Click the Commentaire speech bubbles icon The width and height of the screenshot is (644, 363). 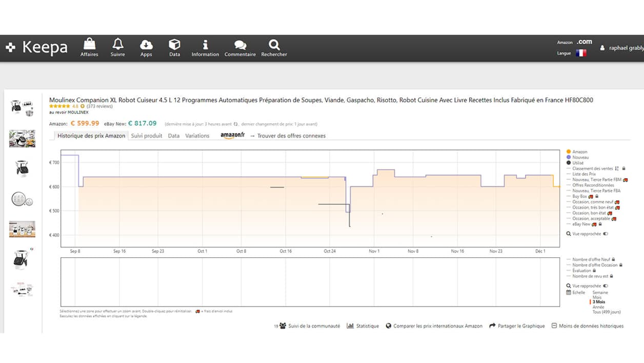click(x=240, y=45)
